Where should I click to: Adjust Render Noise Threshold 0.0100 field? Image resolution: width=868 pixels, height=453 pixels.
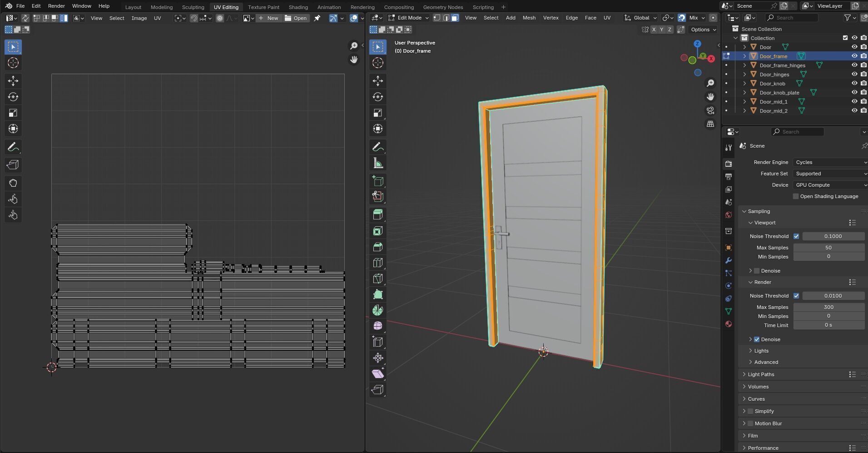tap(833, 296)
